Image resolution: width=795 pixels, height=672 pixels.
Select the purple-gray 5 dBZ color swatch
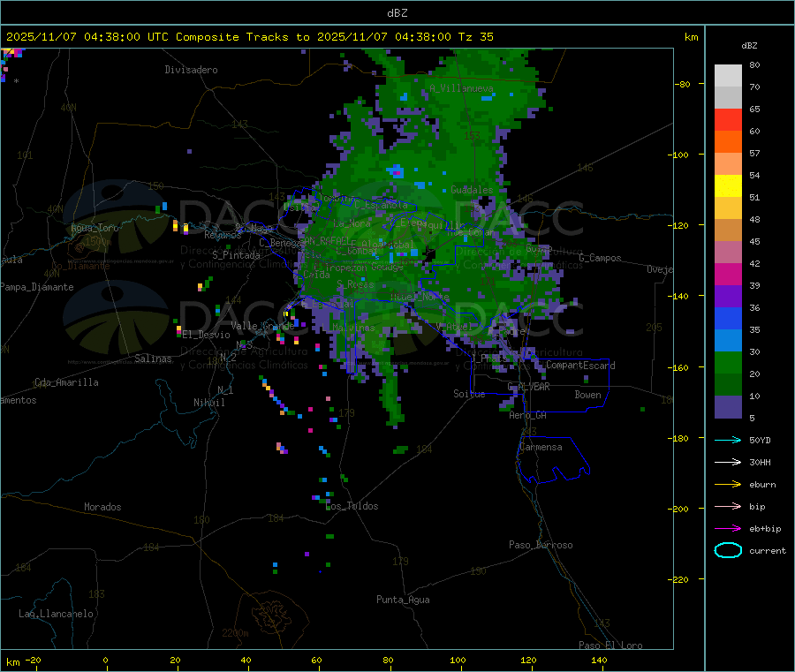point(728,407)
